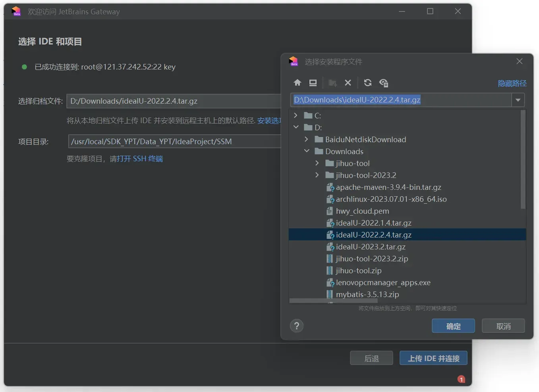Open the help question mark button
This screenshot has width=539, height=392.
[x=297, y=326]
